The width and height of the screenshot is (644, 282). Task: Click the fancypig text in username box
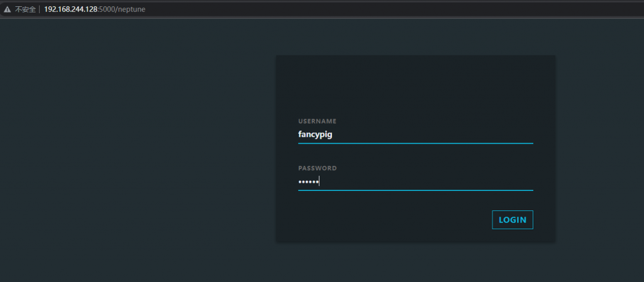pos(314,134)
